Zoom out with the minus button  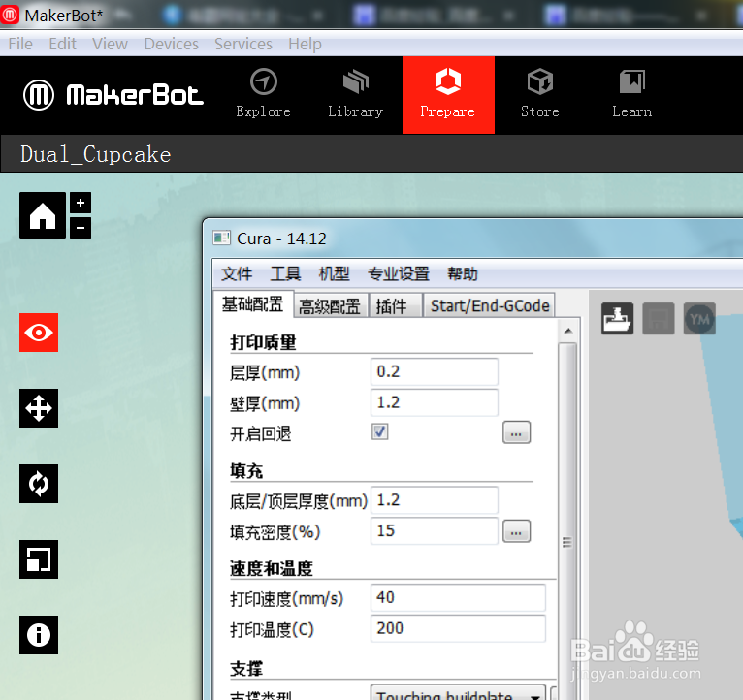pos(81,228)
